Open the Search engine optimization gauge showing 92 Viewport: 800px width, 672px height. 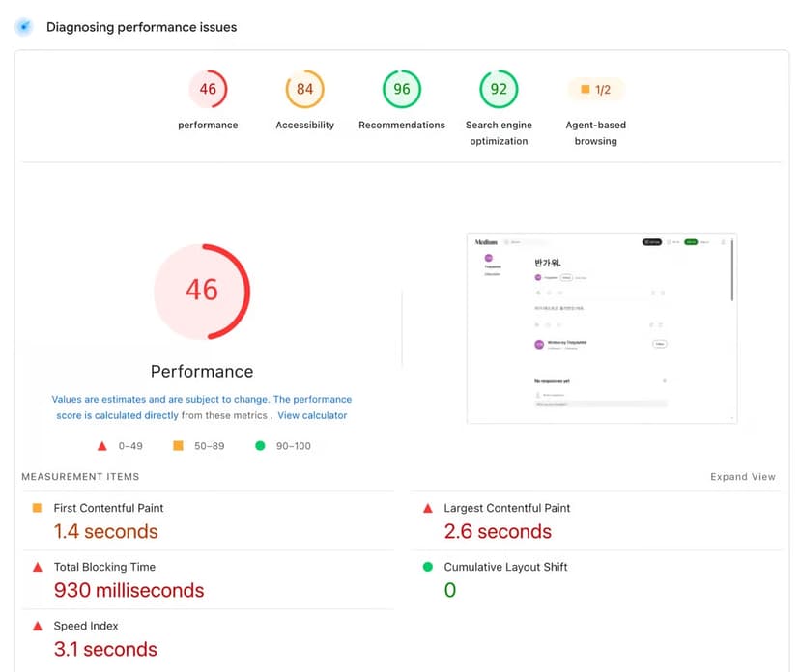coord(499,89)
